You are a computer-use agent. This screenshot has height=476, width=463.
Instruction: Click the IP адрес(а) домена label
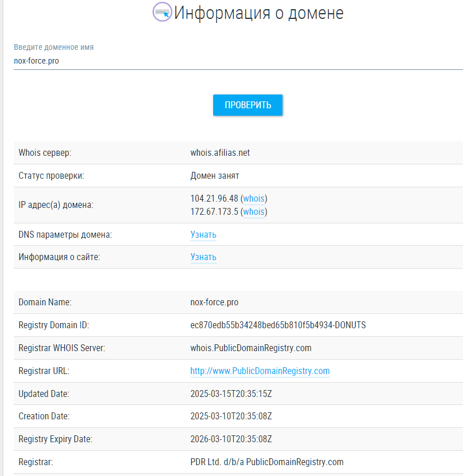(56, 205)
